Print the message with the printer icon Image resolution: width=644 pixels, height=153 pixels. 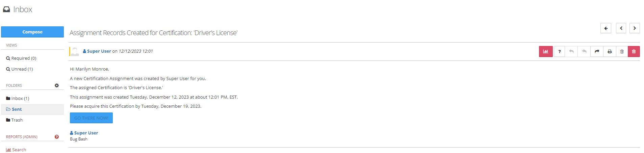tap(609, 51)
